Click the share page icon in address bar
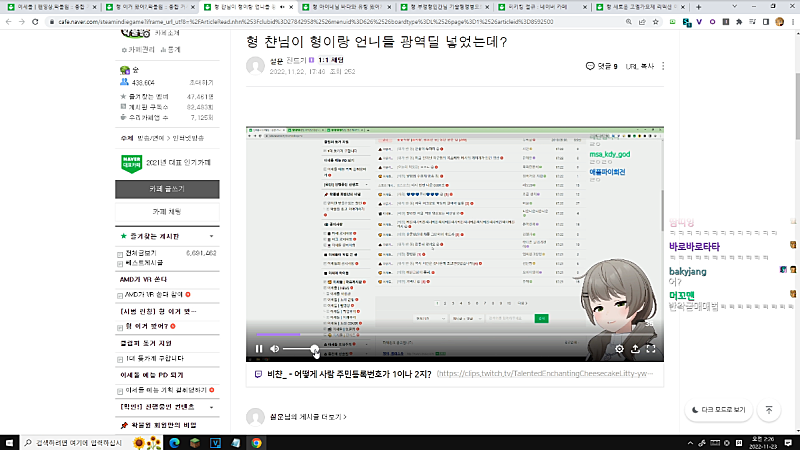Image resolution: width=800 pixels, height=450 pixels. (642, 22)
